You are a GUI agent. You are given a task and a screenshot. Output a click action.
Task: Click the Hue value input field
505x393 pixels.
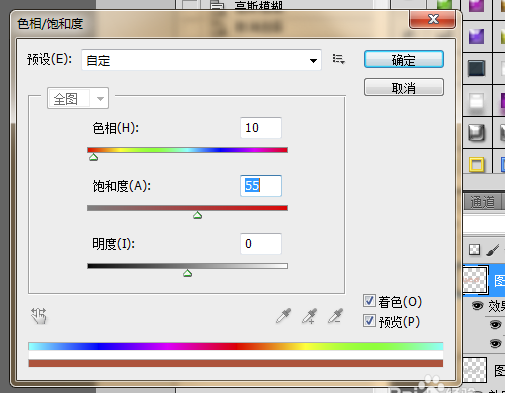pos(261,128)
